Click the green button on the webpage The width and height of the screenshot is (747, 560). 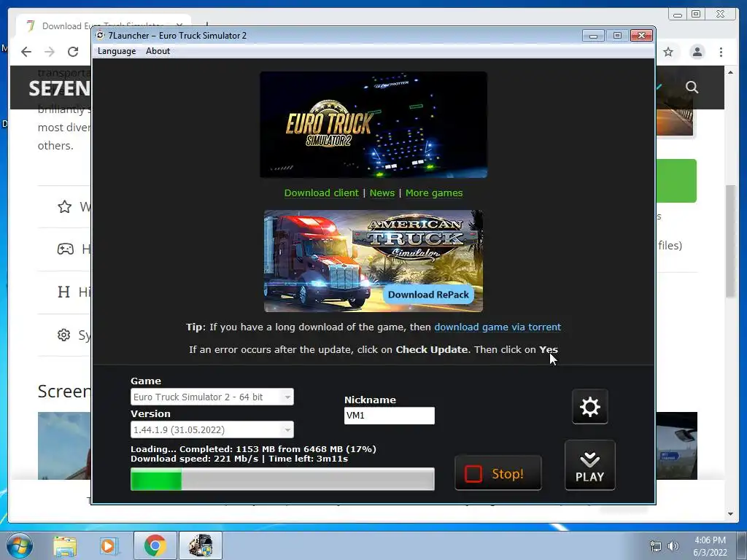[676, 181]
